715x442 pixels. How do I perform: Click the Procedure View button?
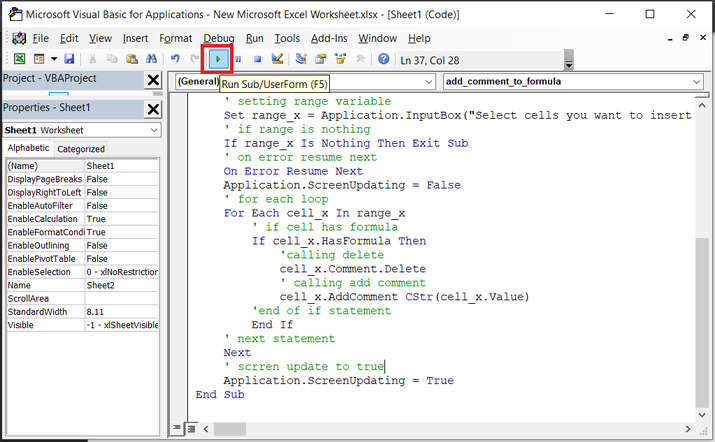176,428
